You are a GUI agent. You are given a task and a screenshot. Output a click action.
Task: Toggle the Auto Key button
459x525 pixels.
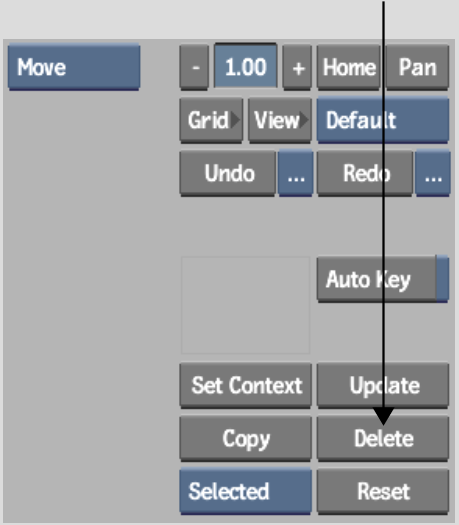(377, 279)
